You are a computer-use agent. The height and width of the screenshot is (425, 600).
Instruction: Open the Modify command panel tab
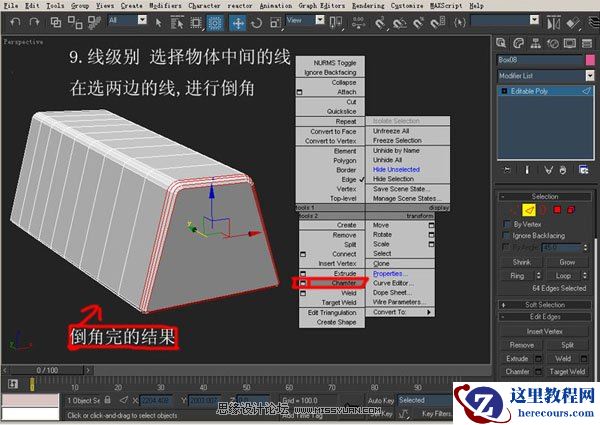(x=518, y=43)
